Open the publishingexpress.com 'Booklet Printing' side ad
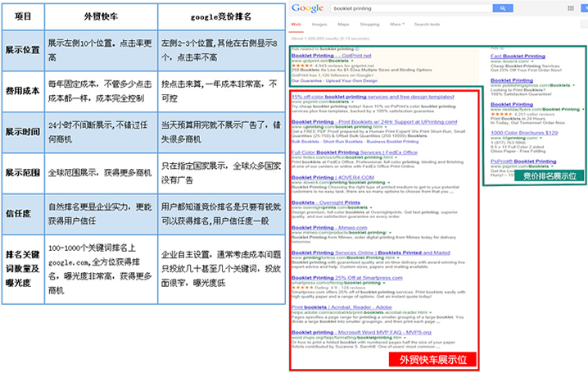Viewport: 588px width, 373px height. tap(512, 80)
